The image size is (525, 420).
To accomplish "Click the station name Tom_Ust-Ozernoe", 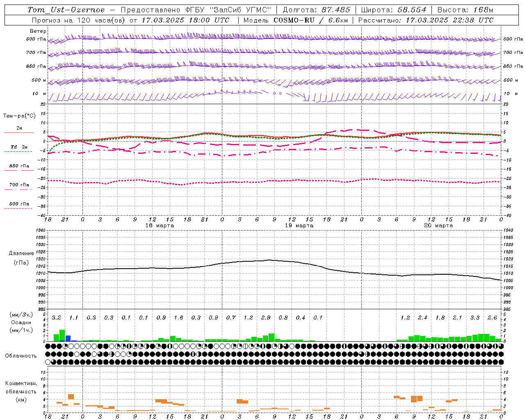I will click(66, 10).
